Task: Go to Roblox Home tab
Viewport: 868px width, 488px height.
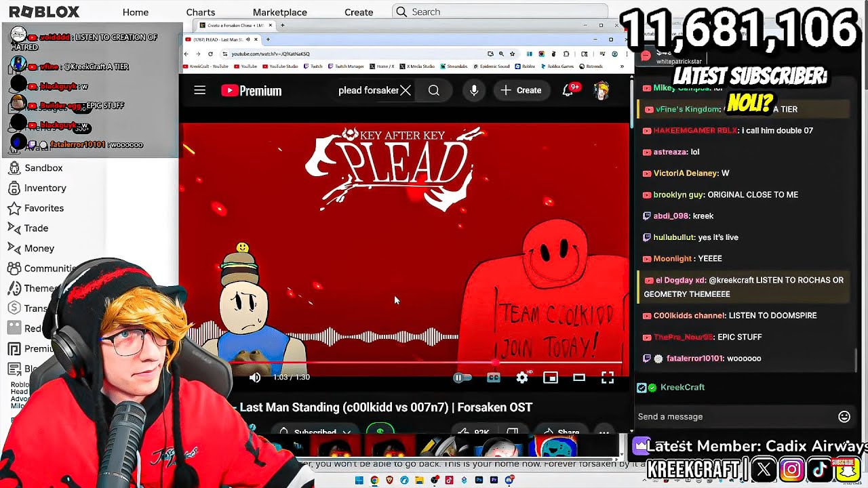Action: tap(136, 12)
